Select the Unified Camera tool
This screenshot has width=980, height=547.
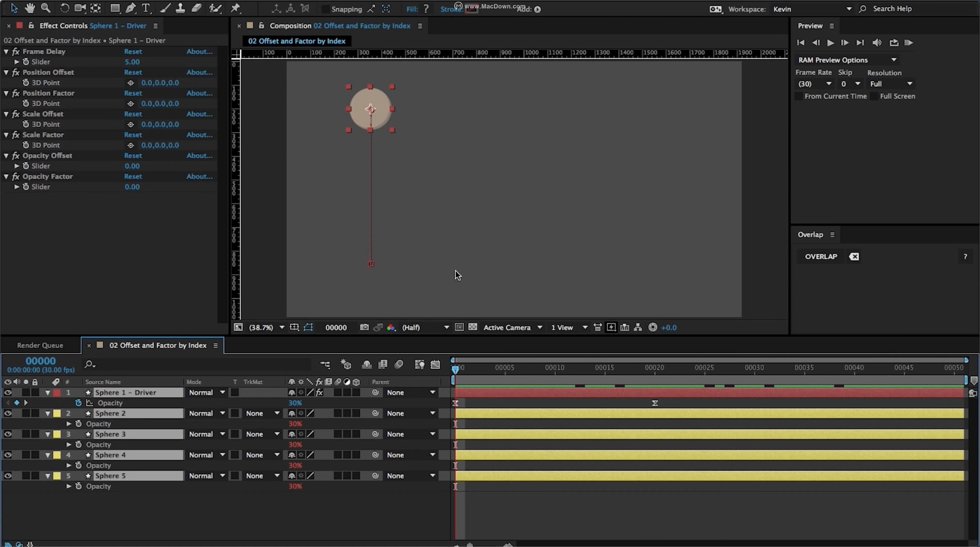pos(80,8)
